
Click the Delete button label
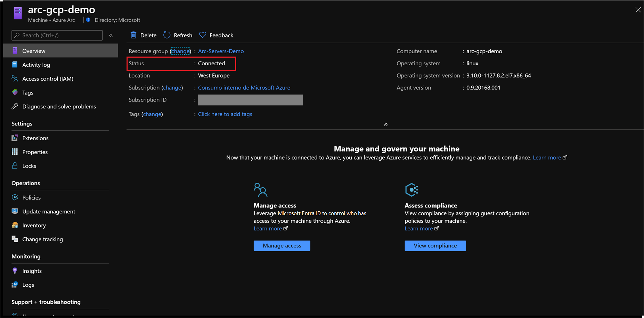click(148, 35)
